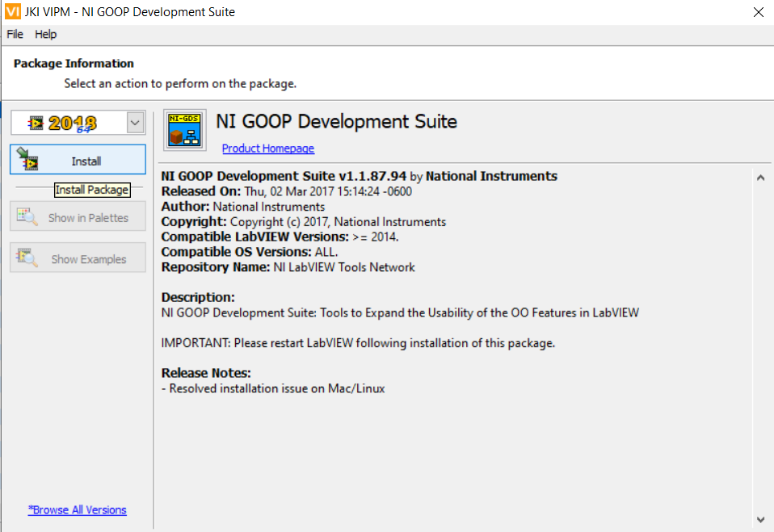Click the 'Author: National Instruments' line

243,207
